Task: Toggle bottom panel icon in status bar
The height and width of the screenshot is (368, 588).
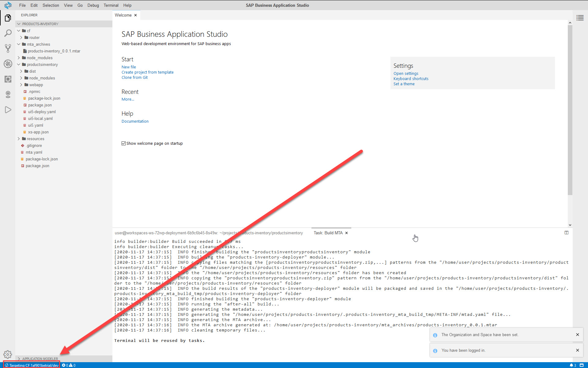Action: pyautogui.click(x=582, y=365)
